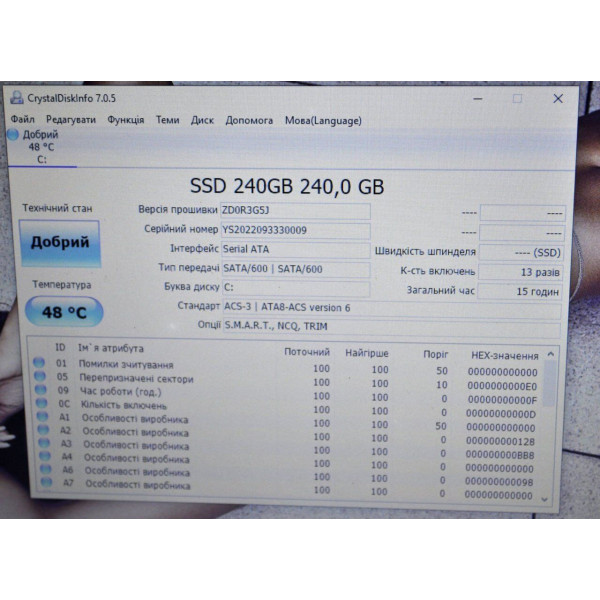Open the Редагувати menu
Image resolution: width=600 pixels, height=600 pixels.
tap(71, 120)
